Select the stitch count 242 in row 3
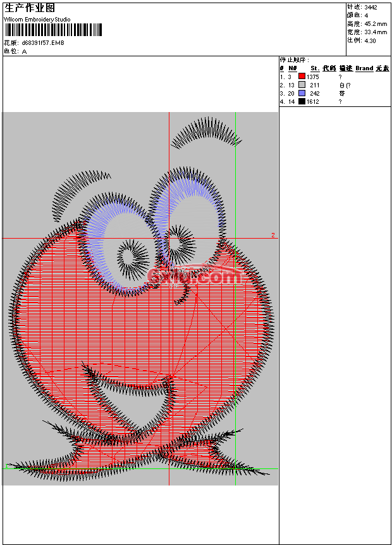 click(315, 94)
